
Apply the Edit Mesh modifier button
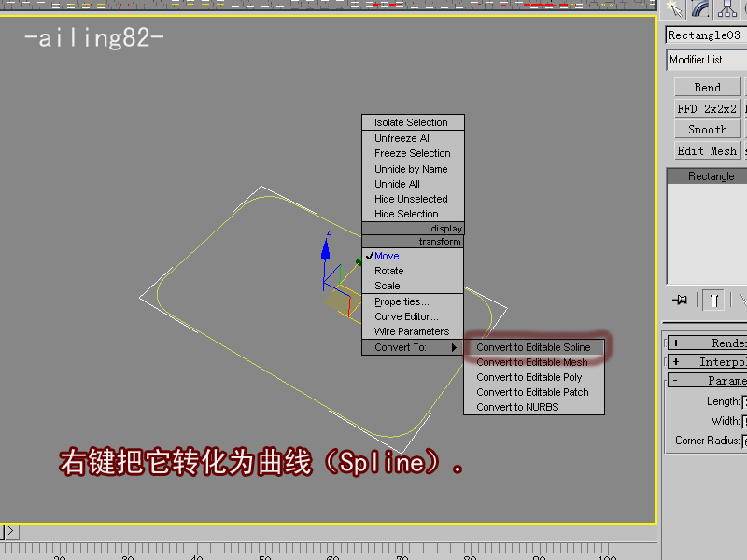(708, 151)
